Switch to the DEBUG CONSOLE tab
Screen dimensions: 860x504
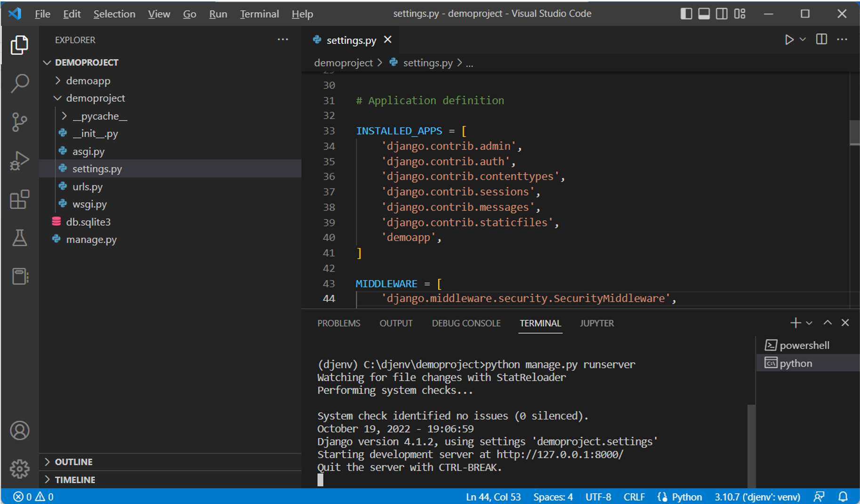tap(466, 323)
